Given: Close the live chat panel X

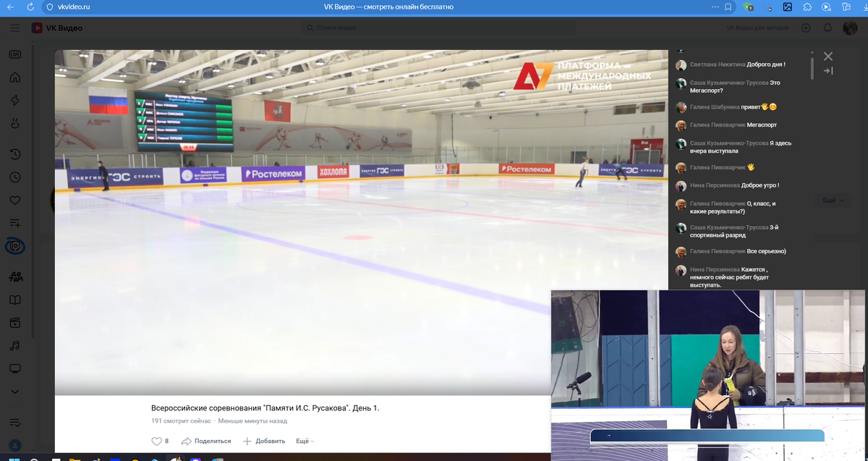Looking at the screenshot, I should click(828, 56).
